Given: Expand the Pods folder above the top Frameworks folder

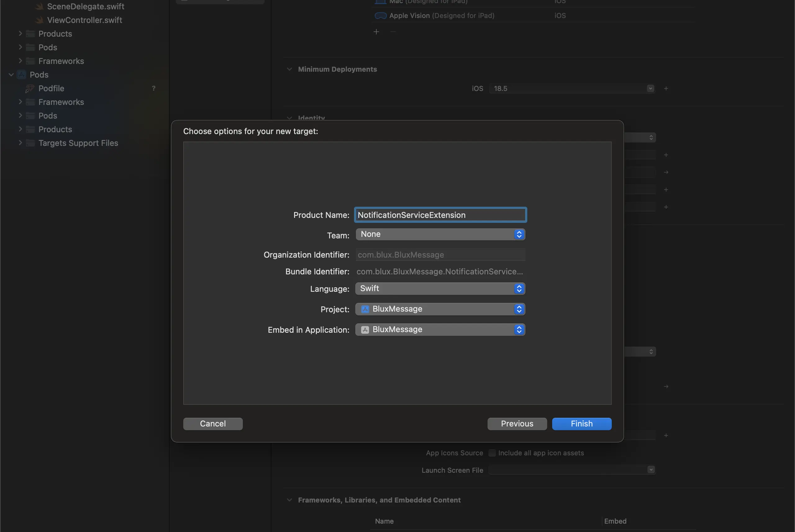Looking at the screenshot, I should click(x=20, y=47).
